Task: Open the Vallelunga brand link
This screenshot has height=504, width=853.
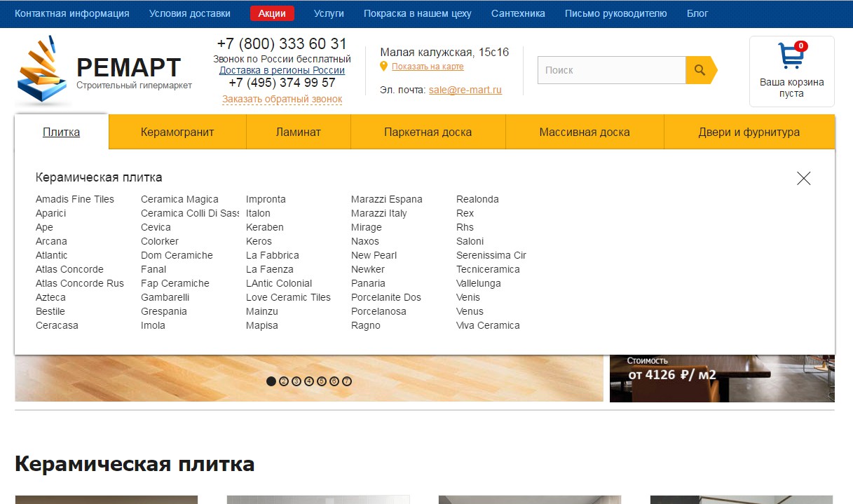Action: (479, 283)
